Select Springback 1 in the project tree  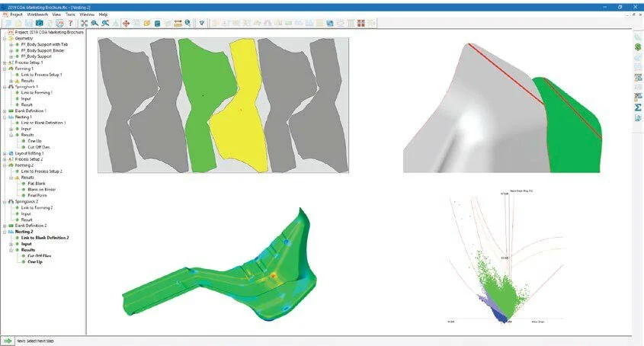pyautogui.click(x=26, y=87)
